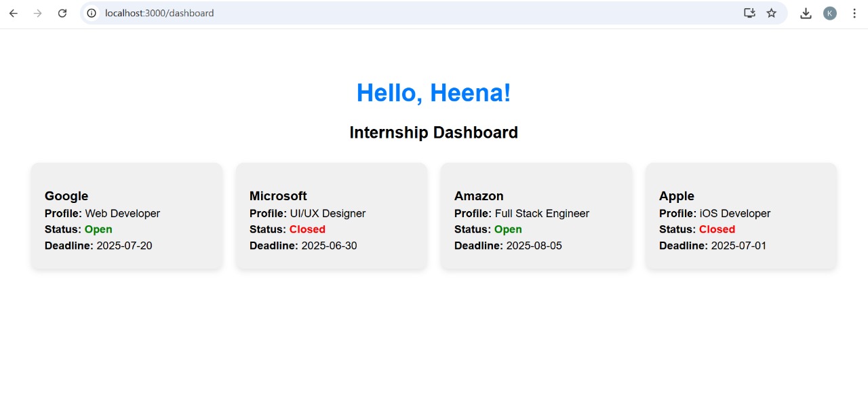This screenshot has width=868, height=414.
Task: Reload the dashboard page
Action: (x=62, y=13)
